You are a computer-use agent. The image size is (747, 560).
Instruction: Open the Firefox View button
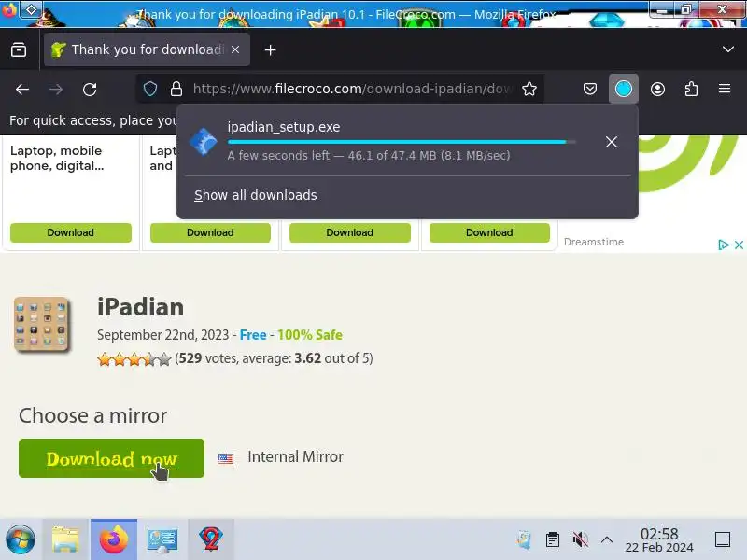click(x=19, y=49)
